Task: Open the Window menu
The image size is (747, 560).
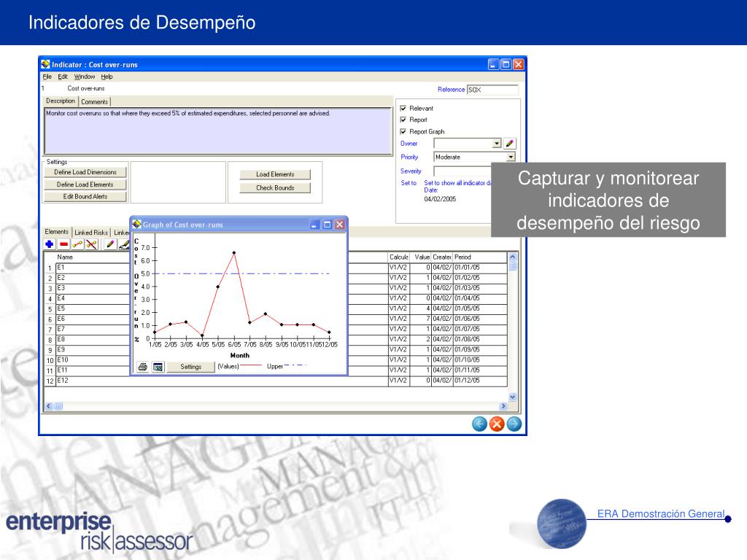Action: [x=85, y=77]
